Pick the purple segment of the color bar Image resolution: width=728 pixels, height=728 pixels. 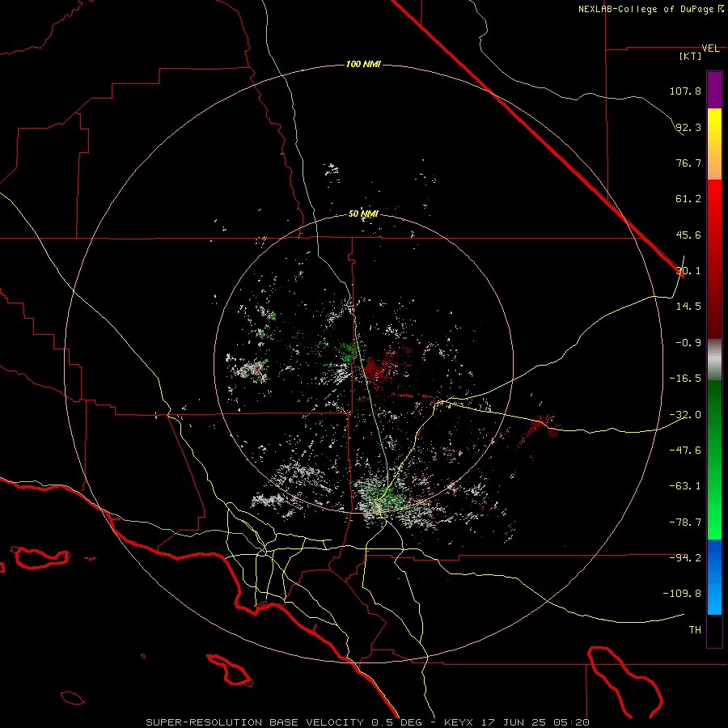(714, 90)
